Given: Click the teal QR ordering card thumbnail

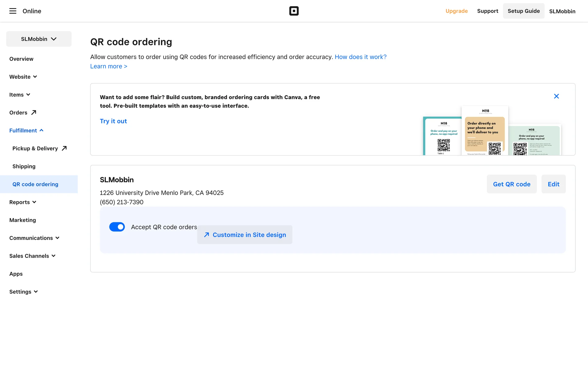Looking at the screenshot, I should tap(442, 136).
